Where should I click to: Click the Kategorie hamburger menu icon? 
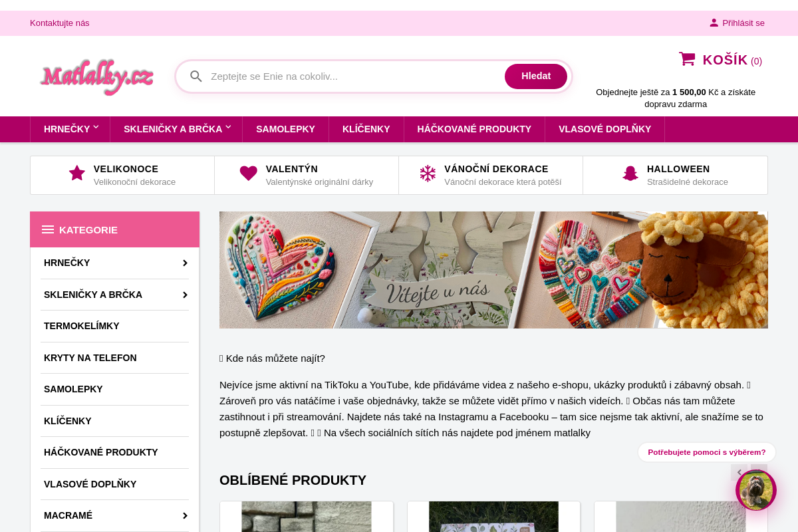tap(48, 229)
